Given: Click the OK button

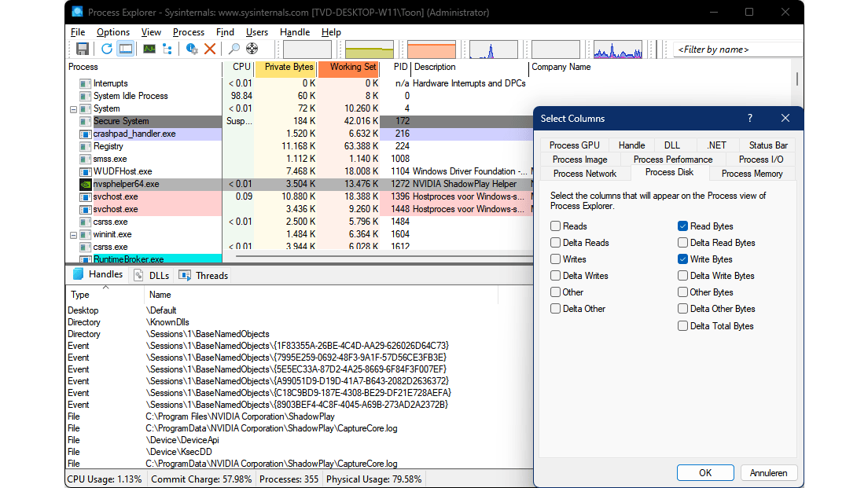Looking at the screenshot, I should 705,472.
